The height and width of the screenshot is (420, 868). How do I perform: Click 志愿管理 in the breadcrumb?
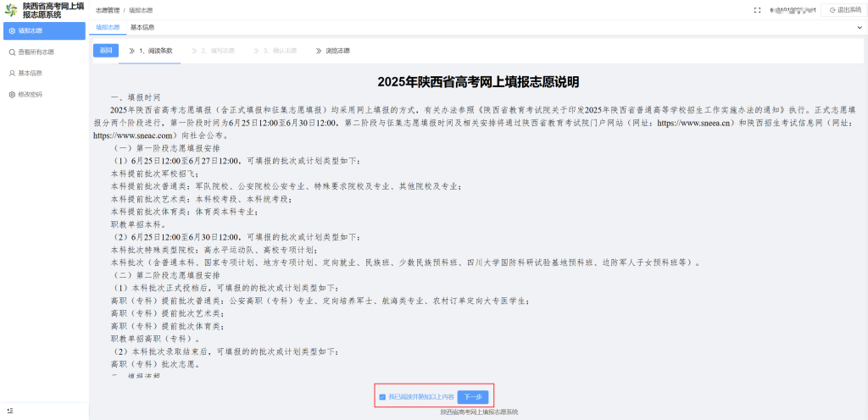click(108, 10)
